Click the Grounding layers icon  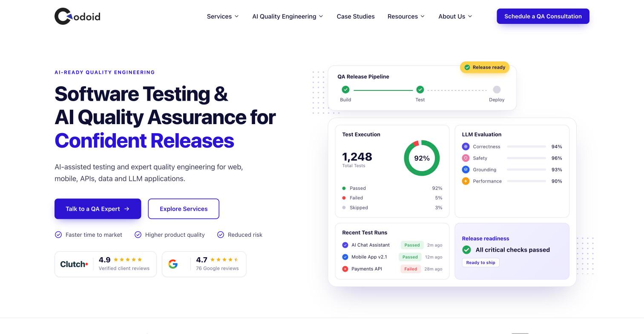[466, 169]
